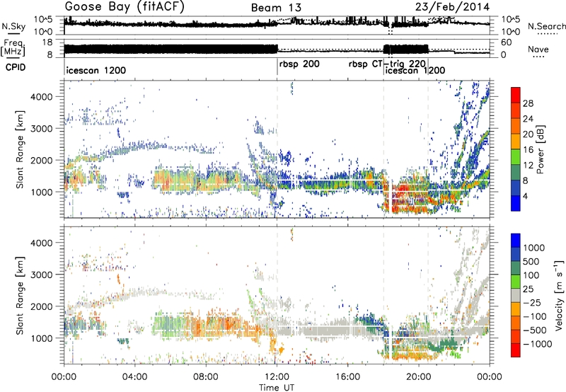Click the "-25" velocity colorbar label

click(531, 303)
